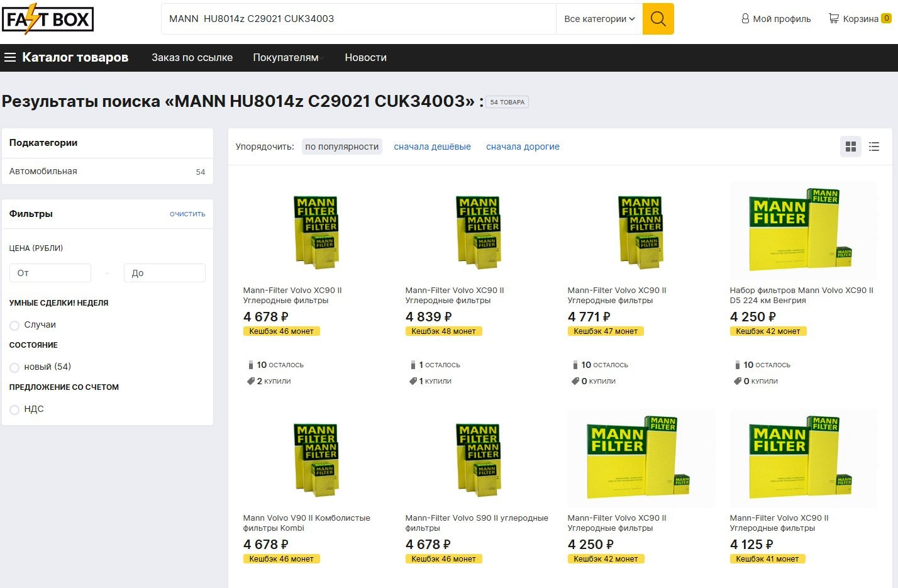This screenshot has width=898, height=588.
Task: Open the image of Mann Volvo V90 II product
Action: [x=316, y=458]
